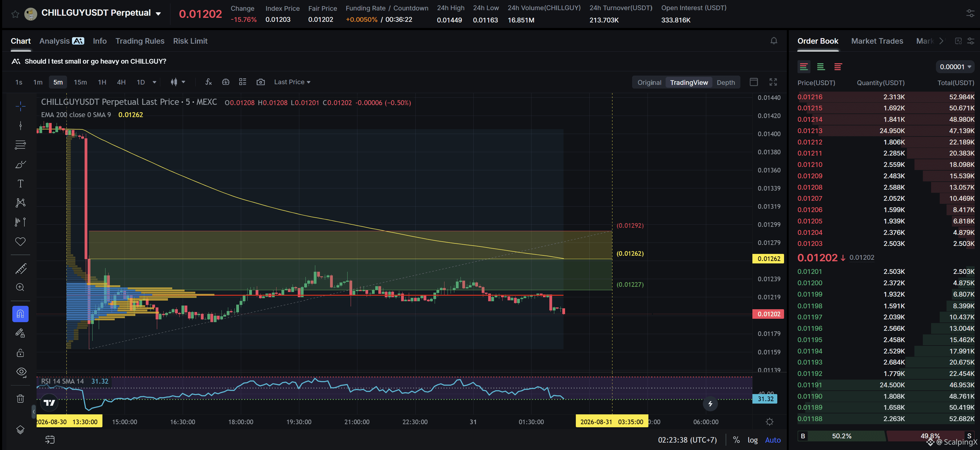This screenshot has height=450, width=980.
Task: Take a chart snapshot with the camera icon
Action: (x=261, y=82)
